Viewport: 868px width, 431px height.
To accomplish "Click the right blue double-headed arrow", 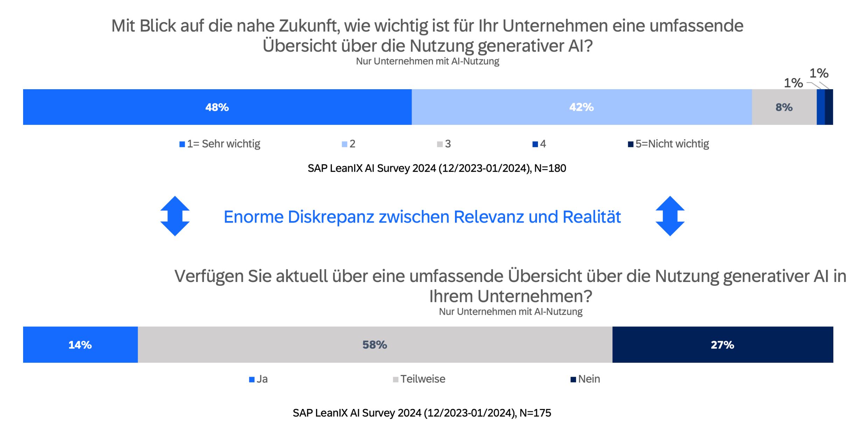I will pos(670,216).
